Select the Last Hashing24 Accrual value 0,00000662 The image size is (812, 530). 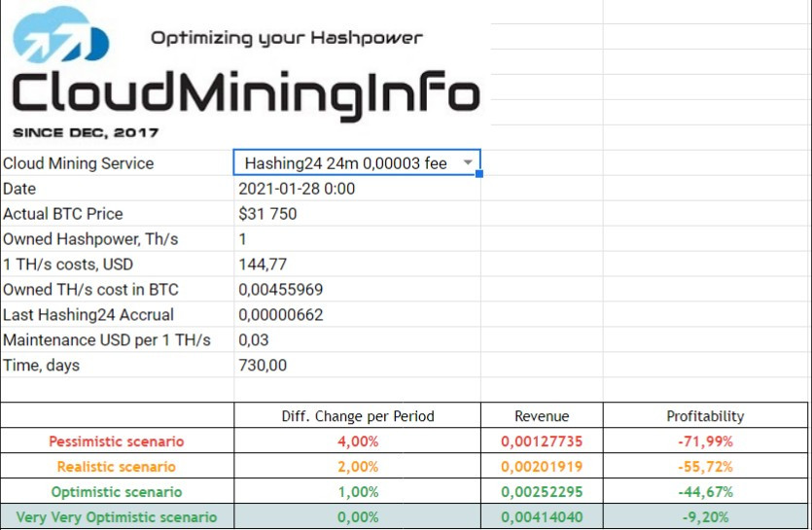(281, 315)
